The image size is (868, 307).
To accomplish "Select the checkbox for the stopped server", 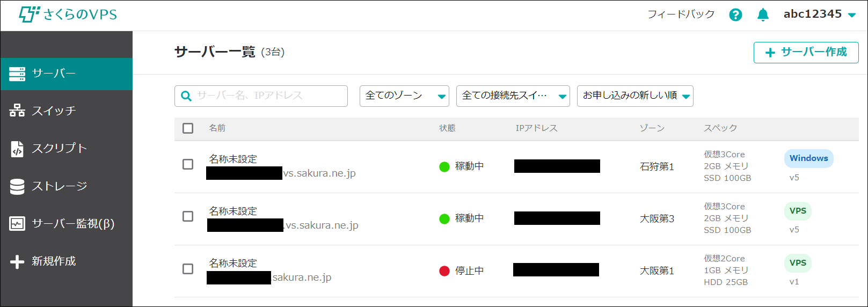I will pyautogui.click(x=188, y=269).
